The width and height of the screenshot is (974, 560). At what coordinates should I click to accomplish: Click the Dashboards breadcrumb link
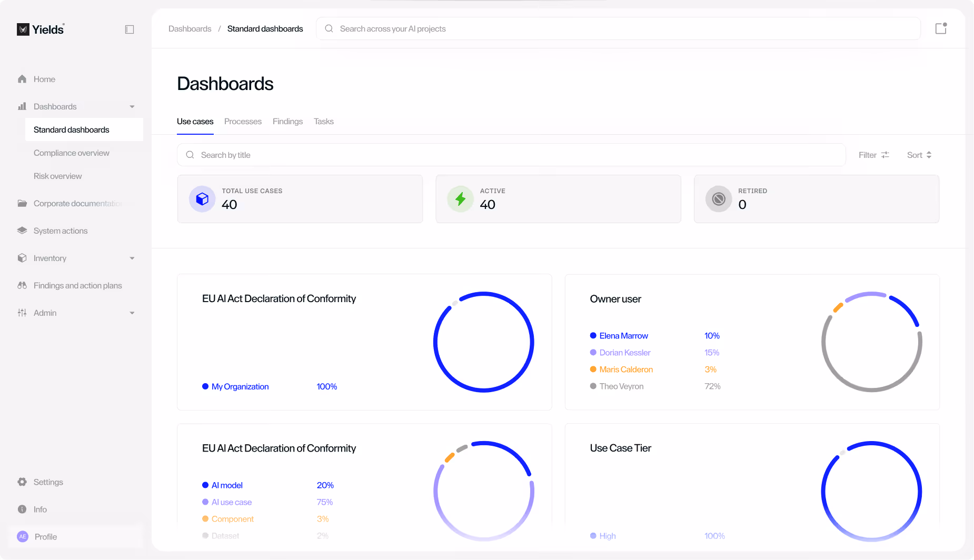pos(190,28)
